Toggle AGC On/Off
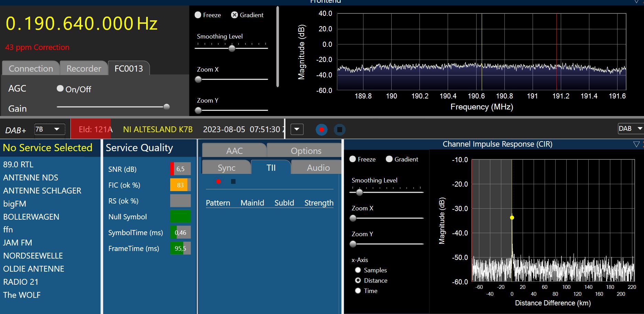The image size is (644, 314). point(60,89)
